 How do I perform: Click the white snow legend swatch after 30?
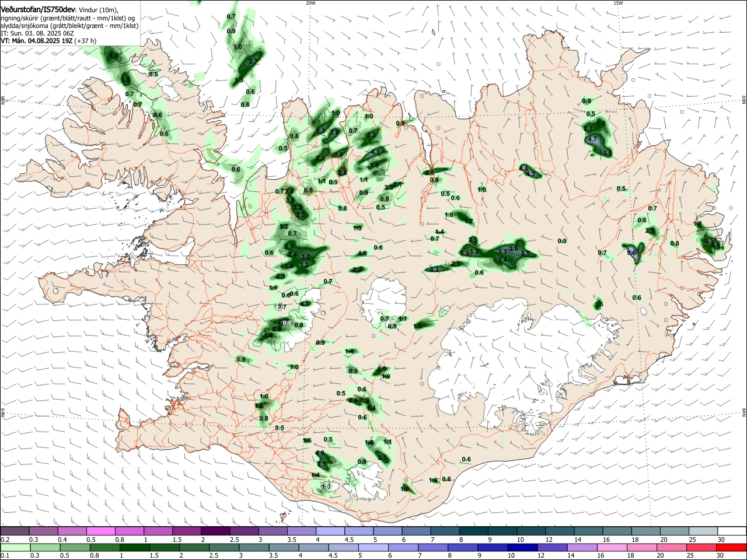(731, 531)
